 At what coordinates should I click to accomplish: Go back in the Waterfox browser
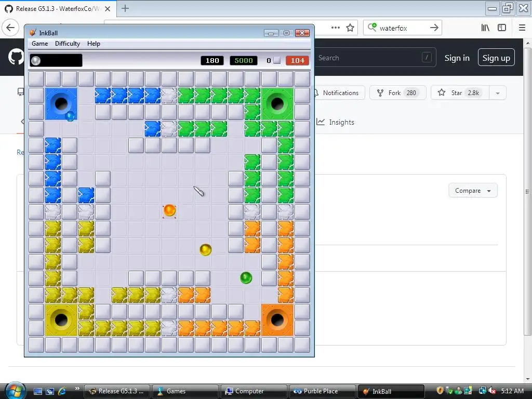pos(10,28)
